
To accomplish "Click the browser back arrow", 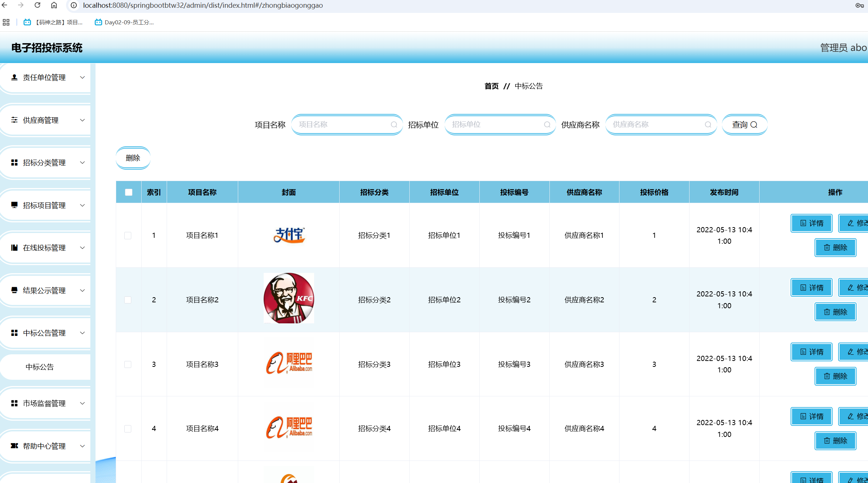I will [5, 5].
